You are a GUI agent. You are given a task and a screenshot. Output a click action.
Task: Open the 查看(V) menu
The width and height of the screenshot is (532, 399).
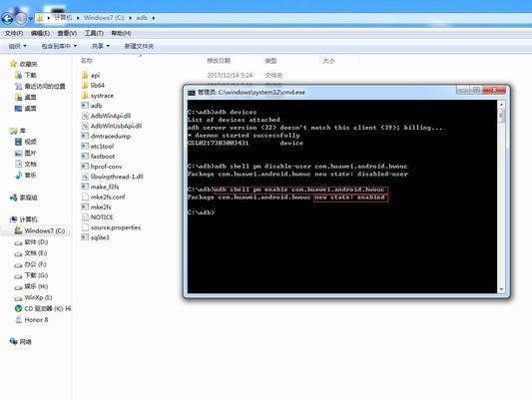pyautogui.click(x=67, y=33)
